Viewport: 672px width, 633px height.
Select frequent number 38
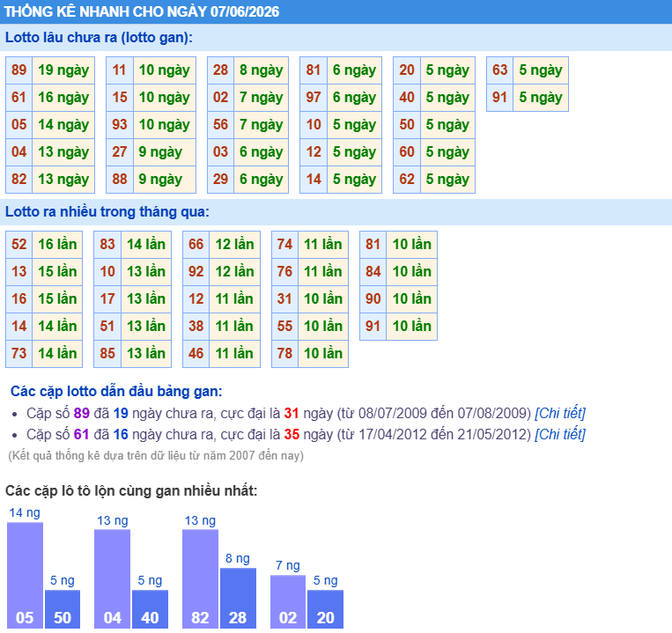tap(196, 327)
